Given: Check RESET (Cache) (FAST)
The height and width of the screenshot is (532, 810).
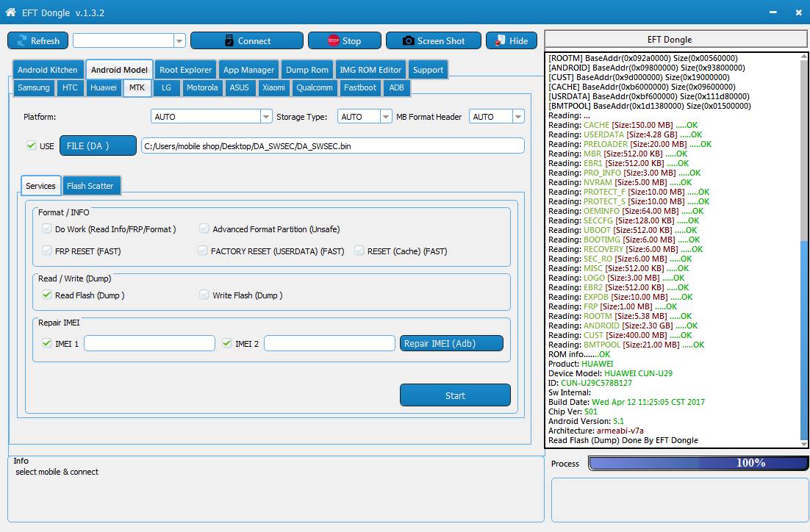Looking at the screenshot, I should (359, 251).
